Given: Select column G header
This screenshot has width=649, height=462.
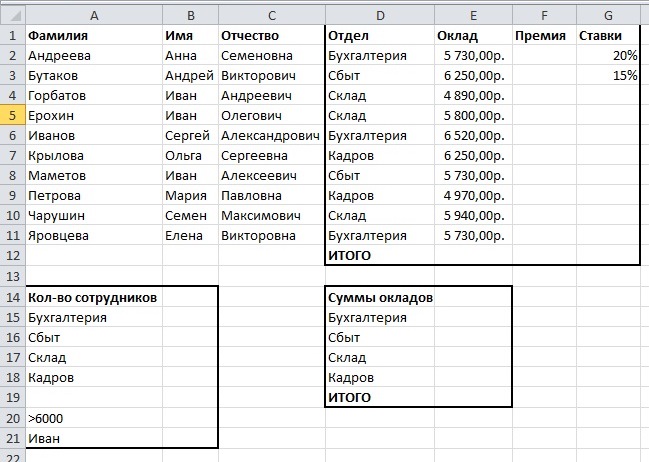Looking at the screenshot, I should pos(608,16).
